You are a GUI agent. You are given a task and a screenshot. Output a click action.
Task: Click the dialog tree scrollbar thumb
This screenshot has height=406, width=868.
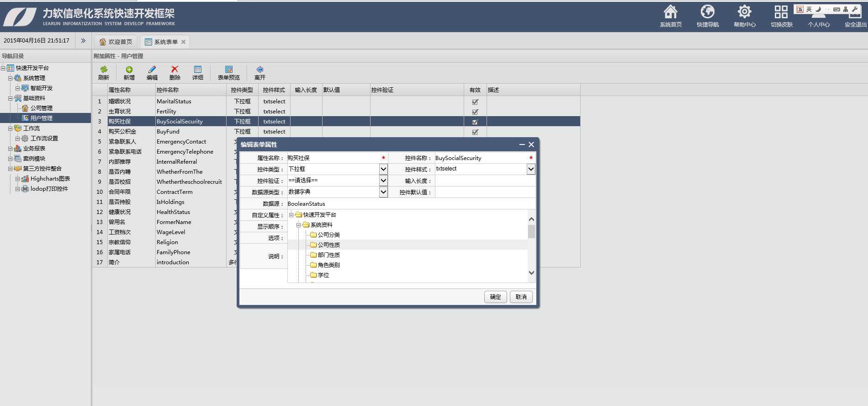click(x=531, y=231)
